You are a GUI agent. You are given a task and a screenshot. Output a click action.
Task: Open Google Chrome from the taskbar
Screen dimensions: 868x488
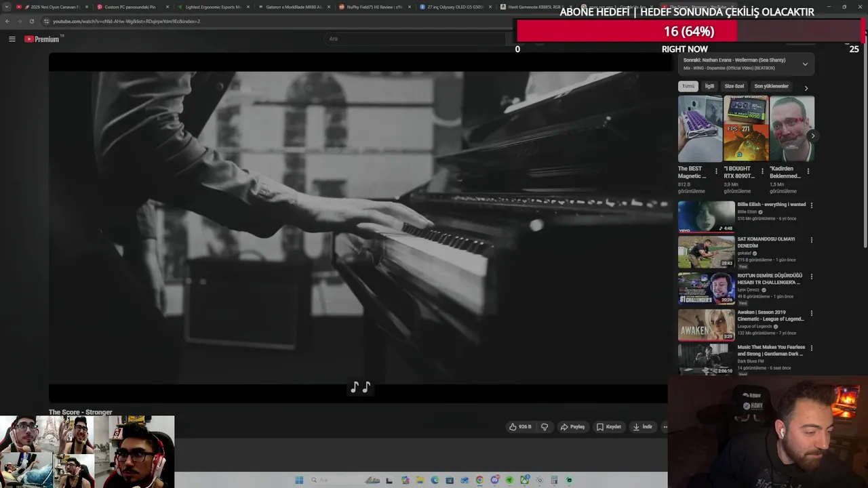point(479,481)
